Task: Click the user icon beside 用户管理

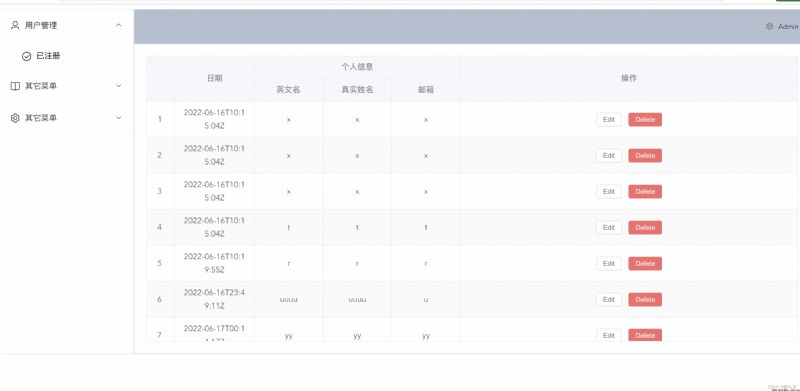Action: click(15, 25)
